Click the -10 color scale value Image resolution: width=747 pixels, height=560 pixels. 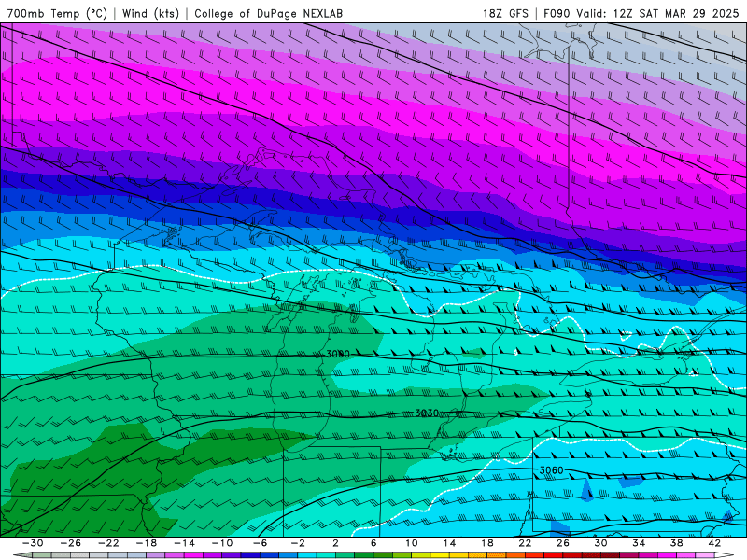tap(222, 543)
